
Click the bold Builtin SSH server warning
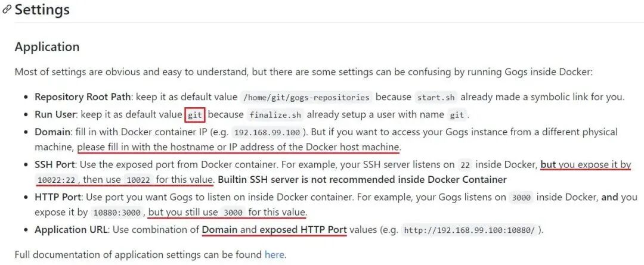[x=362, y=180]
